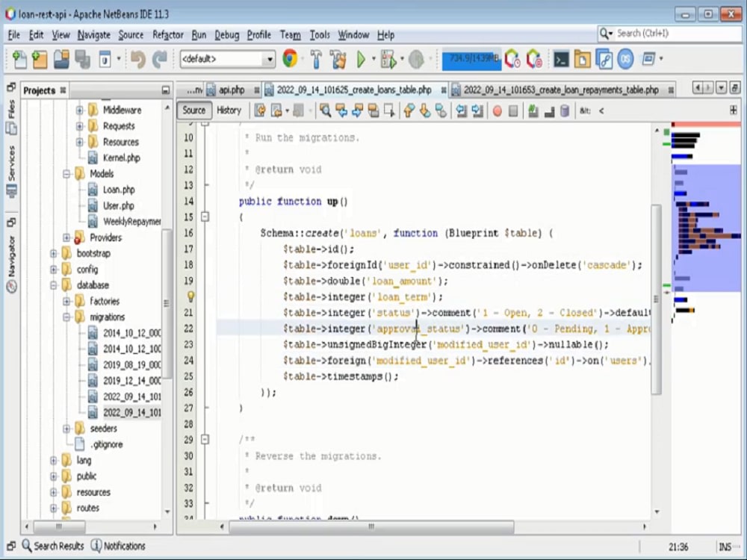Select Loan.php in the Projects tree
This screenshot has width=747, height=560.
119,190
